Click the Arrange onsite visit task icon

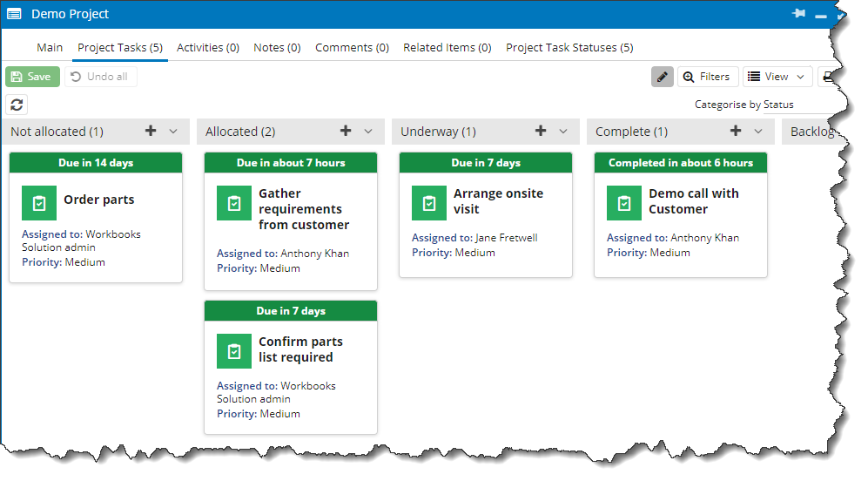click(x=429, y=203)
